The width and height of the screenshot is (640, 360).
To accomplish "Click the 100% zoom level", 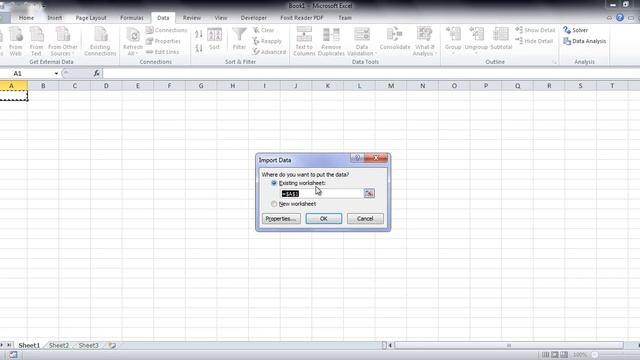I will (x=579, y=355).
